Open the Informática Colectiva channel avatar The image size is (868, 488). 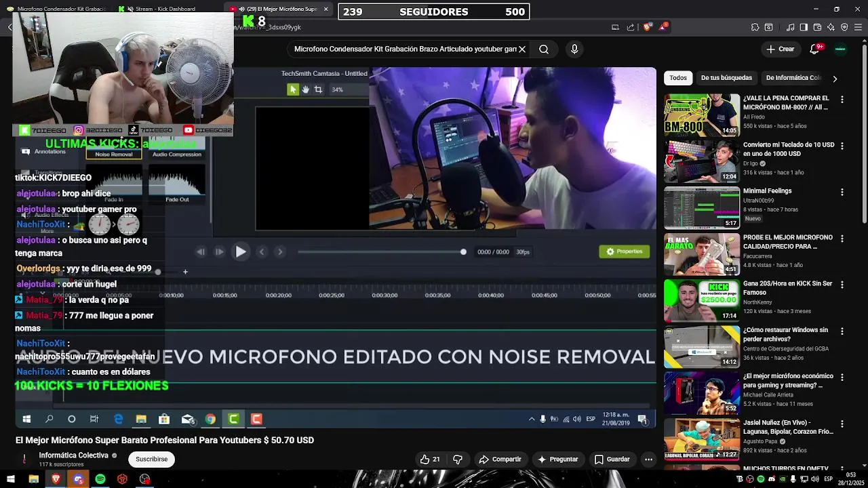click(24, 459)
